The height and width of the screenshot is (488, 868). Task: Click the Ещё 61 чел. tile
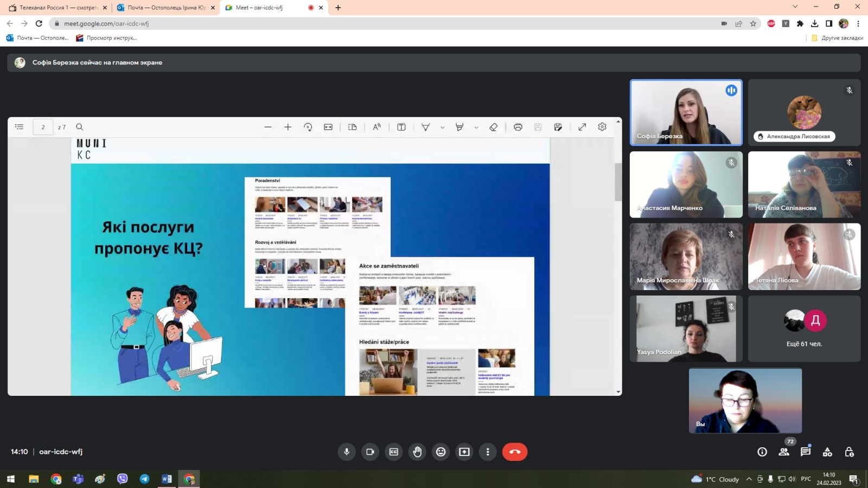pos(804,329)
